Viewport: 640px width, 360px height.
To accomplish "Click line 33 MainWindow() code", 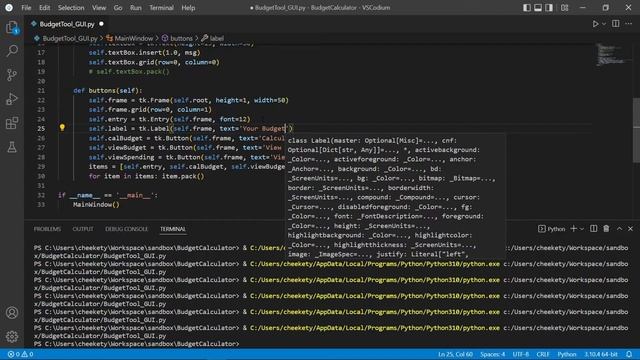I will coord(96,204).
